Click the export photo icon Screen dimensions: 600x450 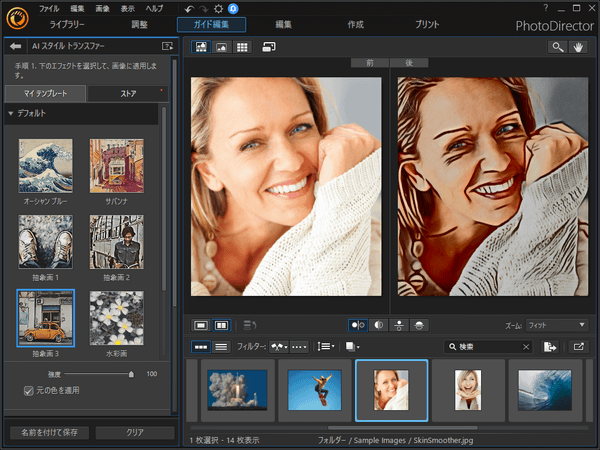pyautogui.click(x=550, y=347)
